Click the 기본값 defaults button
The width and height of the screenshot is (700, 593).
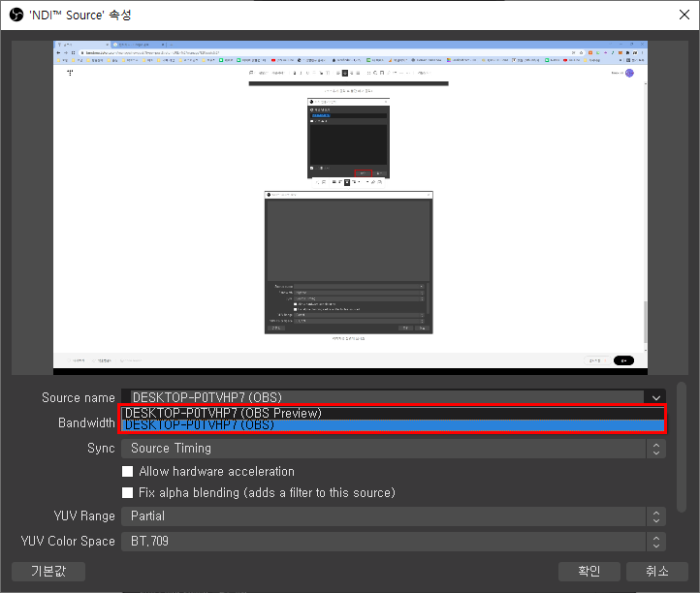(48, 571)
